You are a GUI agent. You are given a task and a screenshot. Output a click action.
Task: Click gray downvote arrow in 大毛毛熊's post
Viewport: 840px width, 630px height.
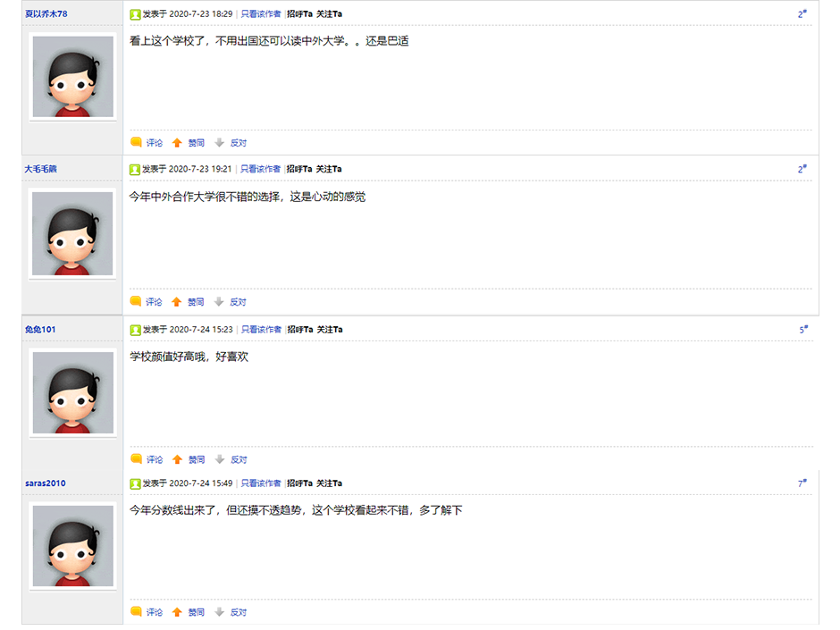219,302
